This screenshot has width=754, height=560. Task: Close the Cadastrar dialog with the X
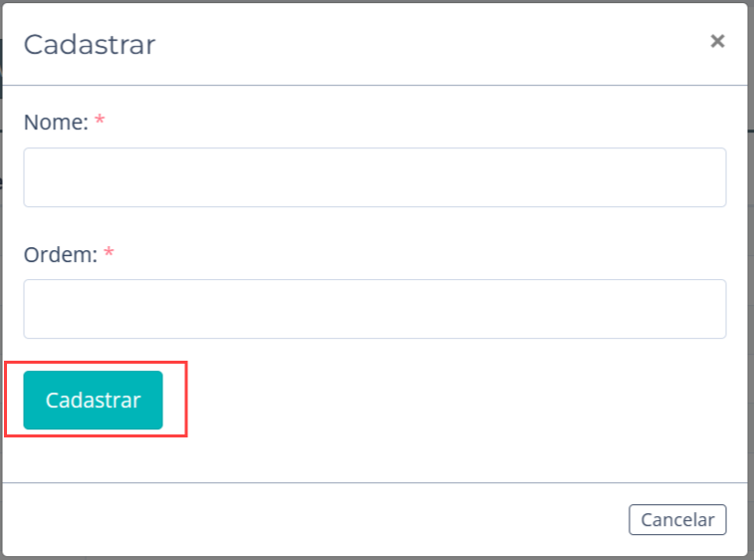click(x=717, y=41)
